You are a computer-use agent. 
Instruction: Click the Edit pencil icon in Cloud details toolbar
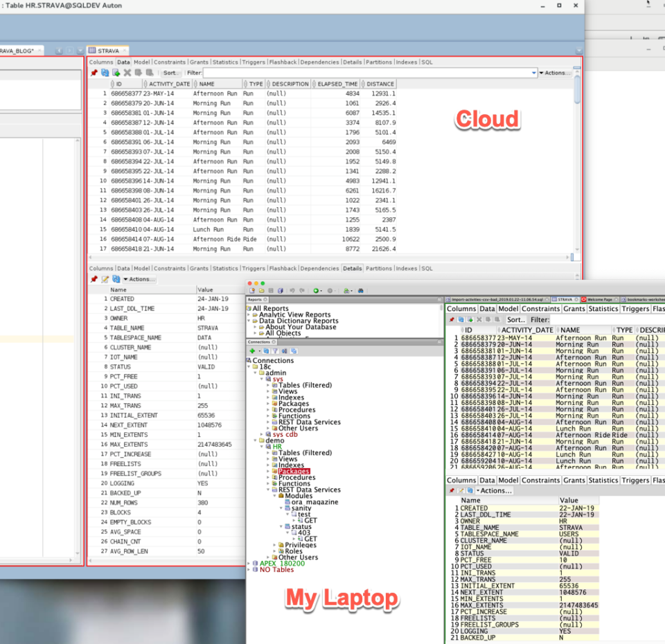pyautogui.click(x=105, y=279)
